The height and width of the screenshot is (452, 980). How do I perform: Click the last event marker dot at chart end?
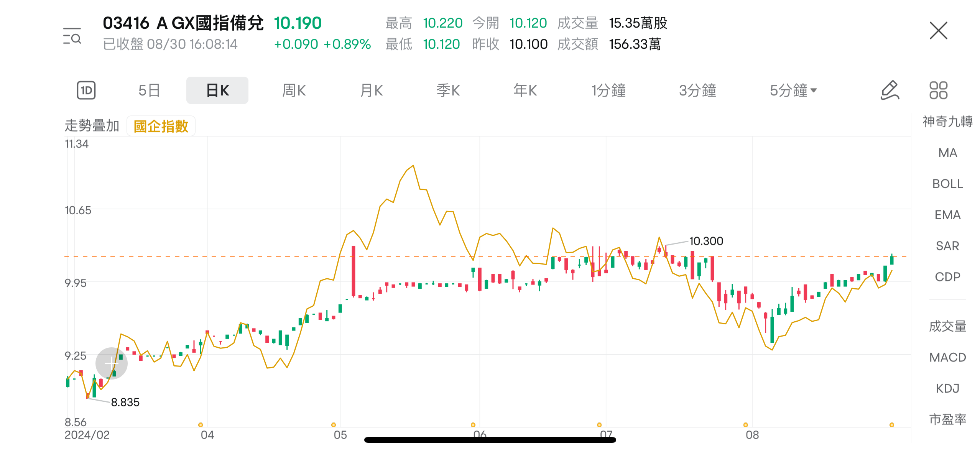coord(892,425)
